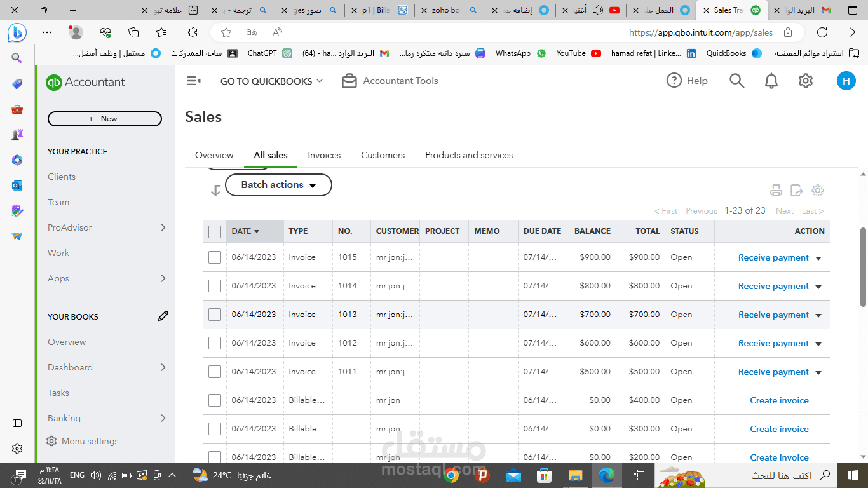Click the QuickBooks Accountant logo
Screen dimensions: 868x488
(86, 82)
